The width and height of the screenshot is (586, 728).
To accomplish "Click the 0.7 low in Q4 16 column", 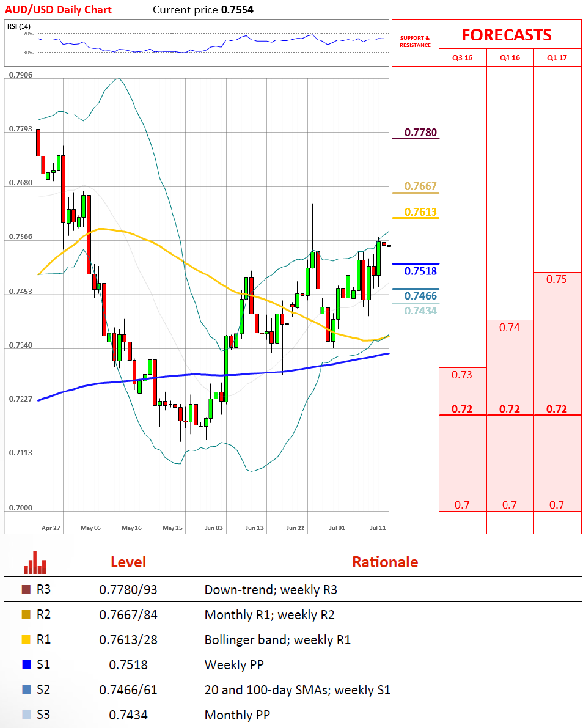I will tap(509, 505).
